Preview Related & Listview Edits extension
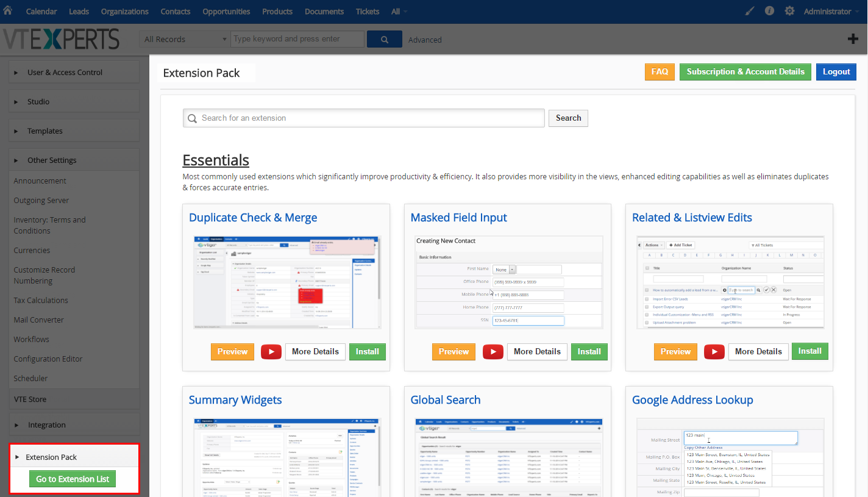 coord(675,352)
